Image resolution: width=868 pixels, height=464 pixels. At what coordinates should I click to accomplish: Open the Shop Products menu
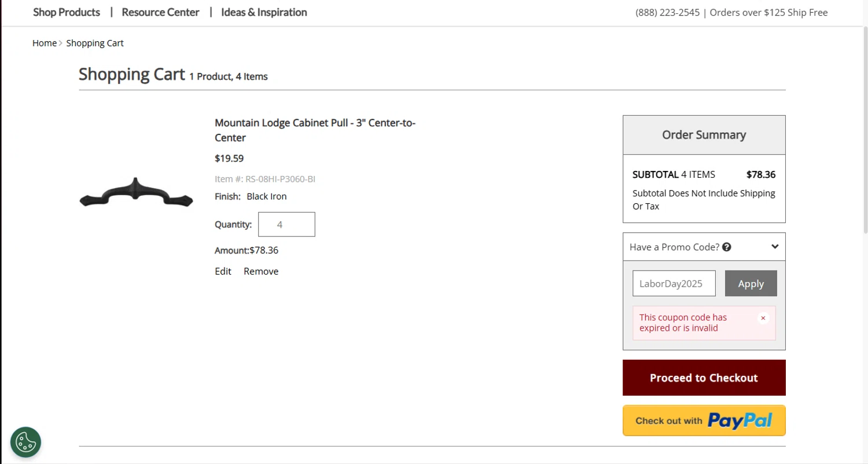pos(67,12)
